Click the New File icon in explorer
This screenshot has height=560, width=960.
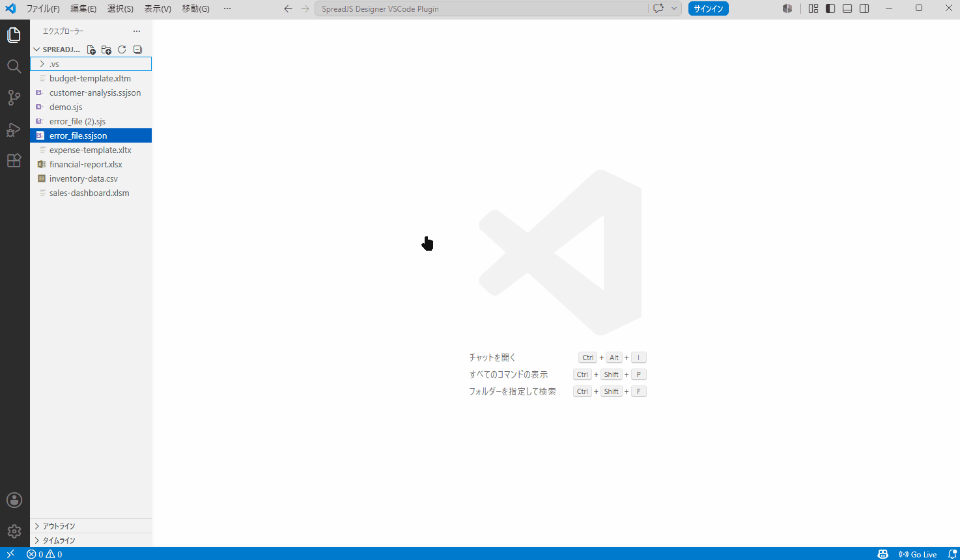click(x=91, y=49)
